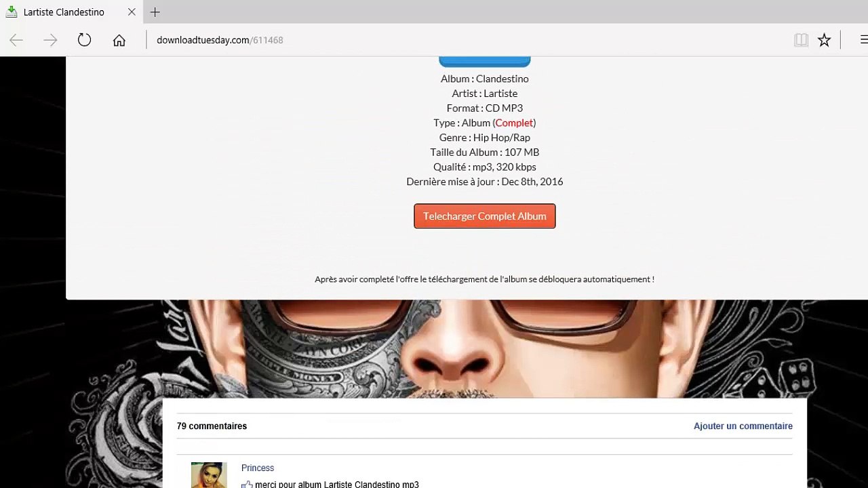The height and width of the screenshot is (488, 868).
Task: Select the Lartiste Clandestino tab
Action: (x=72, y=12)
